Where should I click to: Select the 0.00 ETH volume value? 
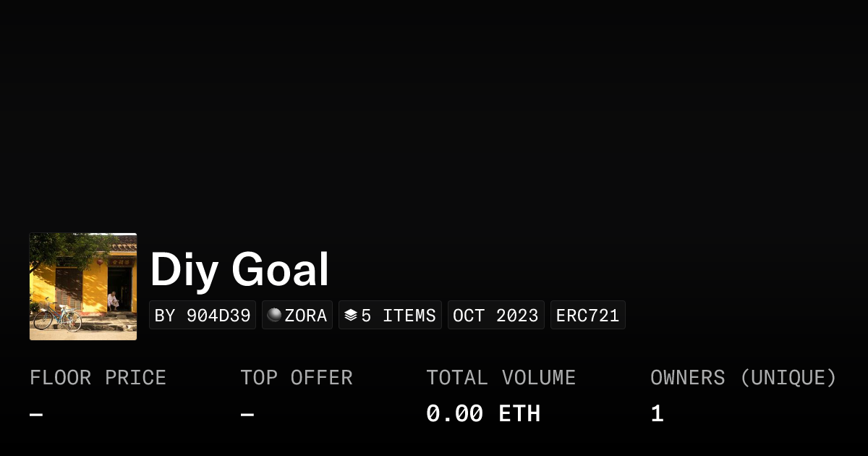pos(483,414)
